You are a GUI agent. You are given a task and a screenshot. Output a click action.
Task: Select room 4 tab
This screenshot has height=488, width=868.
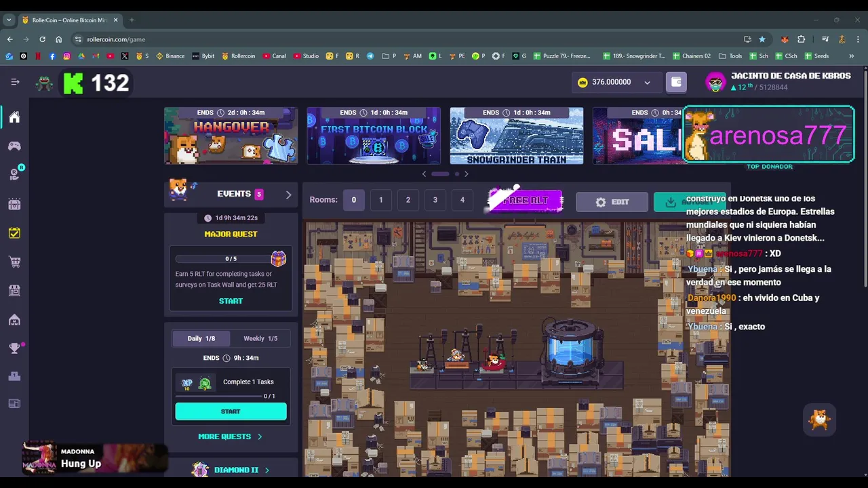462,200
